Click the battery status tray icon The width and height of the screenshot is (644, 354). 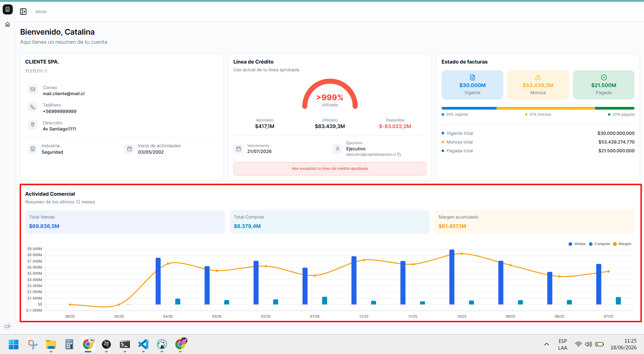point(600,344)
